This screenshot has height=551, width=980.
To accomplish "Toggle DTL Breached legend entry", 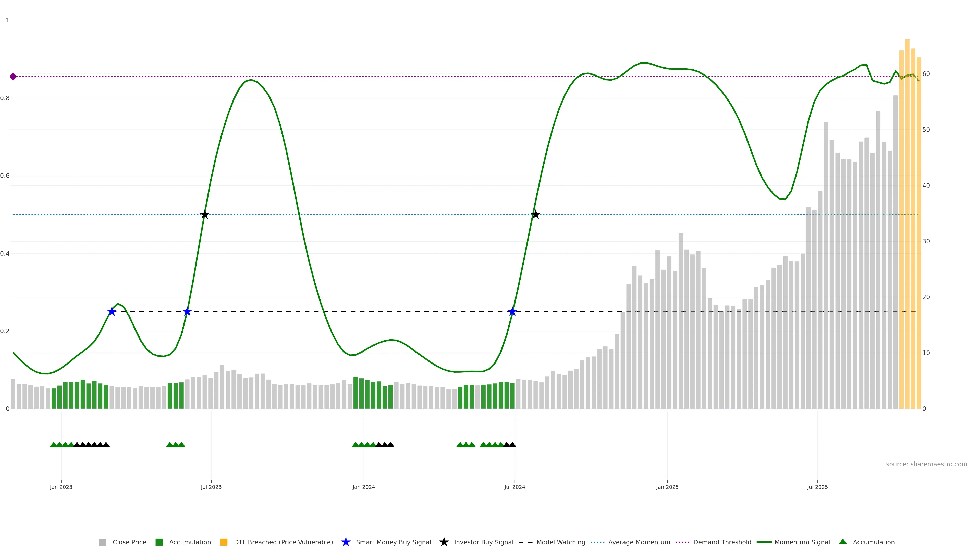I will point(283,542).
